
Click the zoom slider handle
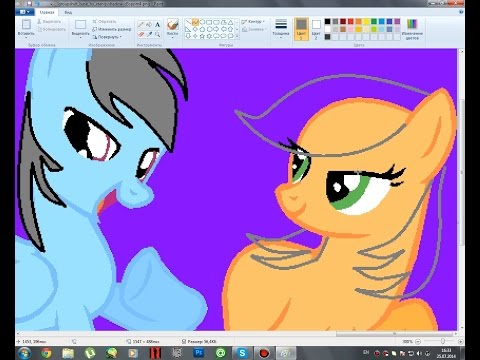[443, 341]
